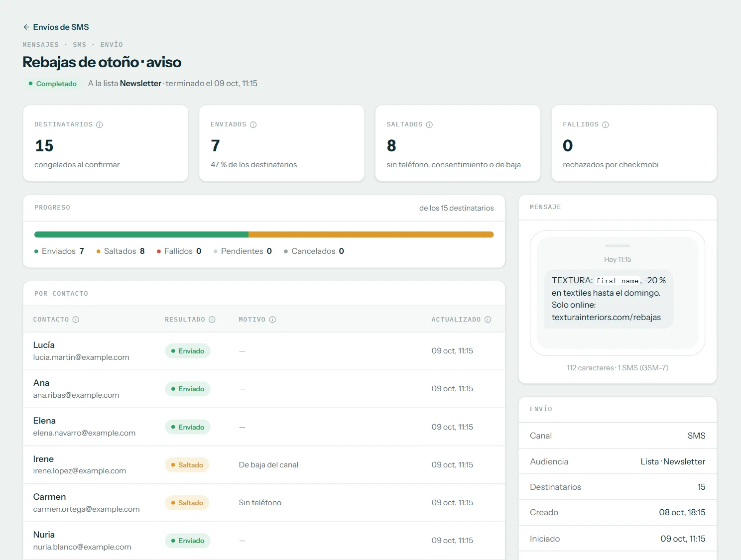Click the email carmen.ortega@example.com
Viewport: 741px width, 560px height.
87,509
